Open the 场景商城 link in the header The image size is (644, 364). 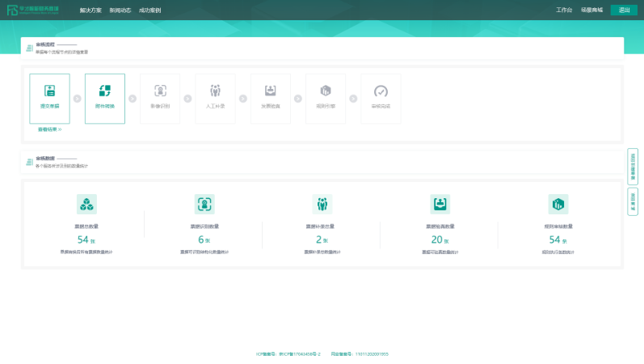tap(592, 10)
